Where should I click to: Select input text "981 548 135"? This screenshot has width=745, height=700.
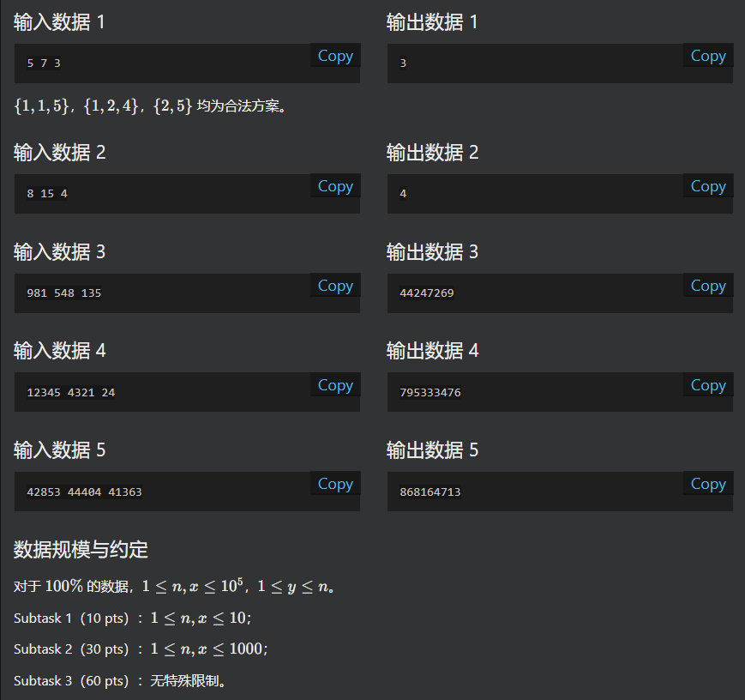(x=64, y=293)
